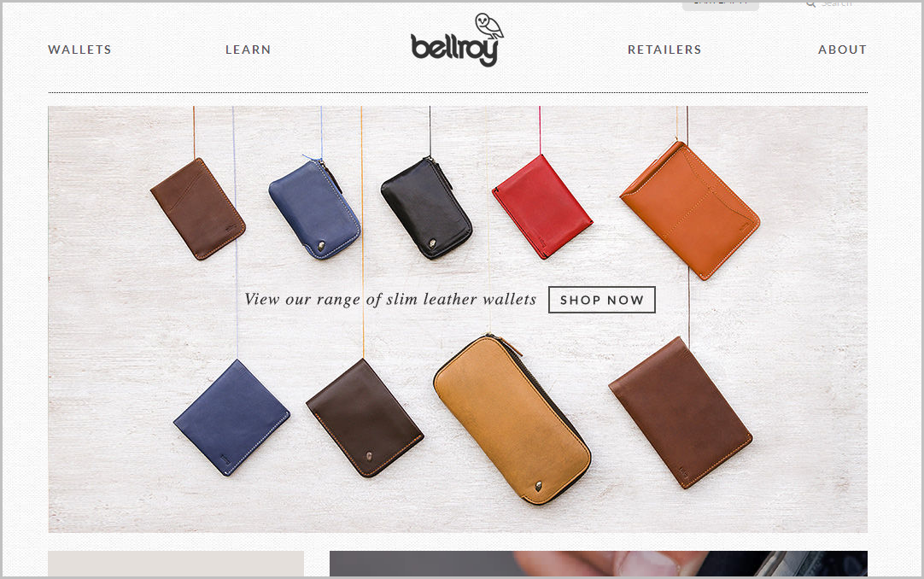Open the Learn menu item
Viewport: 924px width, 579px height.
click(249, 50)
